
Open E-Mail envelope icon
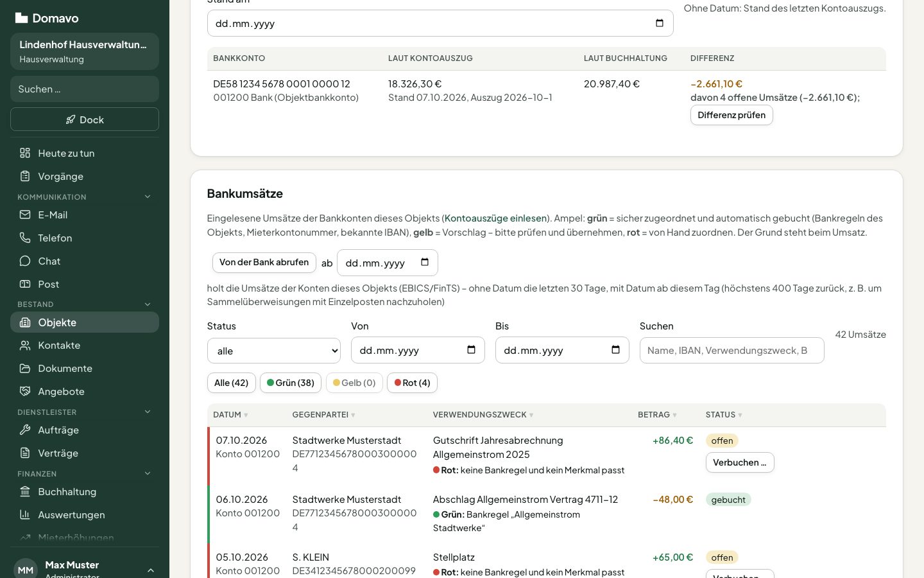(x=25, y=215)
